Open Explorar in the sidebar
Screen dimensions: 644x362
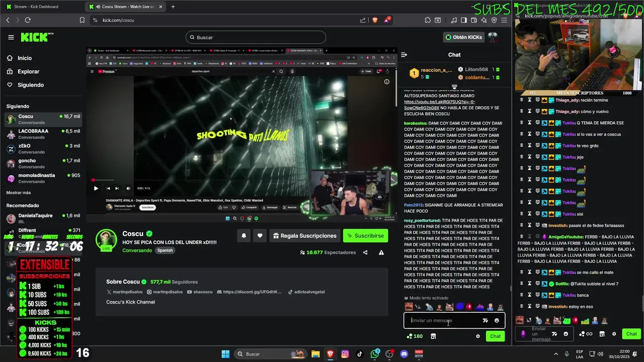coord(28,71)
